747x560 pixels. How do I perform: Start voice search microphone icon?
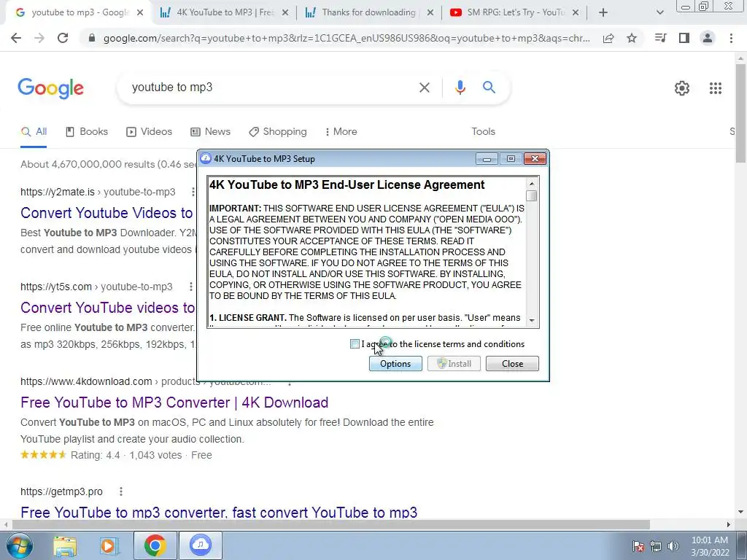pyautogui.click(x=460, y=87)
